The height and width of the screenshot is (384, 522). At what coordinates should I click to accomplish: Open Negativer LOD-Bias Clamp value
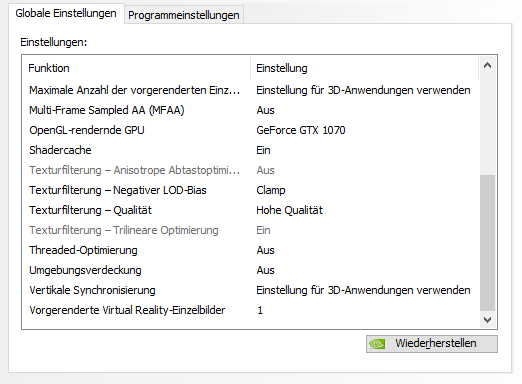[x=271, y=190]
